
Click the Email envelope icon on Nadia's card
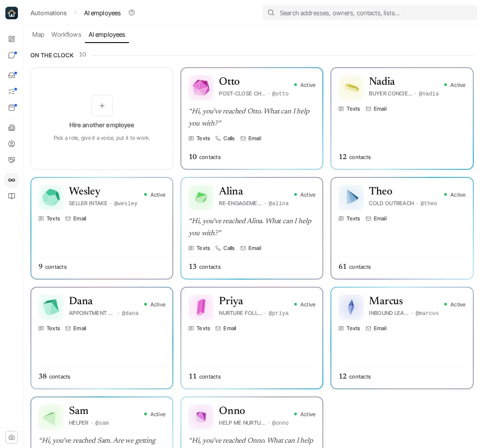point(369,109)
